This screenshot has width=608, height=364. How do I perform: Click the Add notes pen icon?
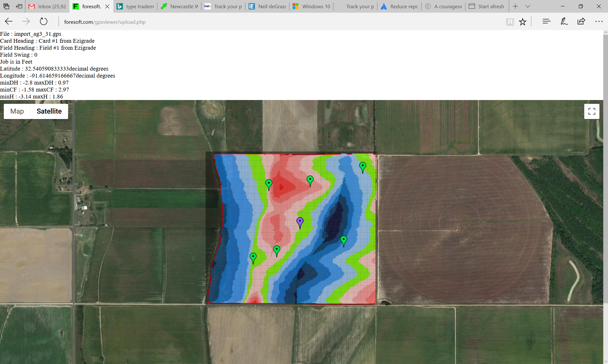point(564,22)
